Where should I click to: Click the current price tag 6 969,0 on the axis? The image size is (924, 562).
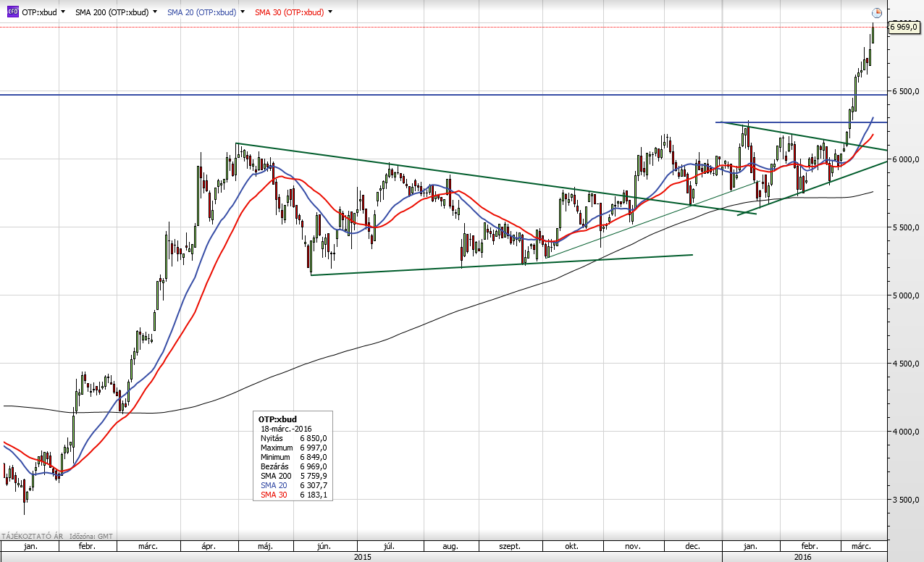pos(904,26)
